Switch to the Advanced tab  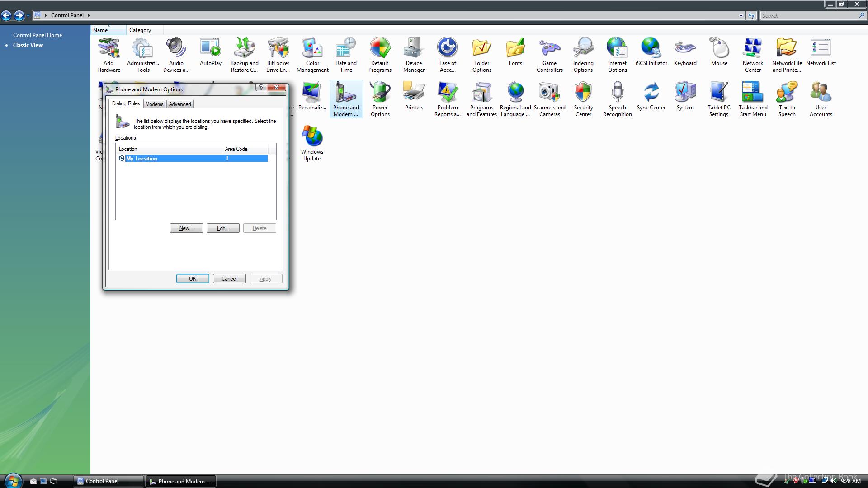point(179,104)
